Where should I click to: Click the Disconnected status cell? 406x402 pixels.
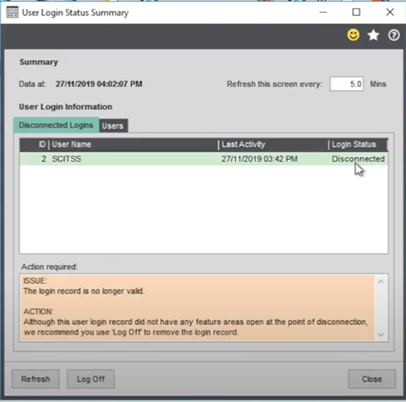click(358, 159)
